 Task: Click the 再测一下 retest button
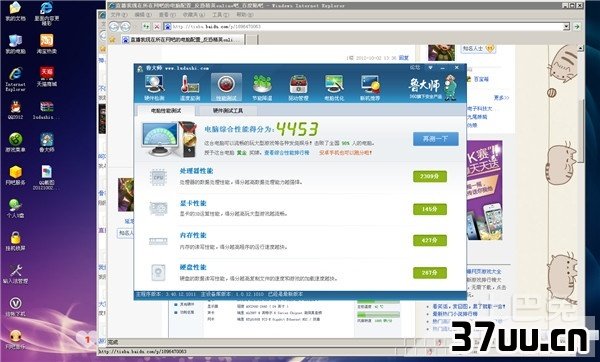click(x=435, y=139)
